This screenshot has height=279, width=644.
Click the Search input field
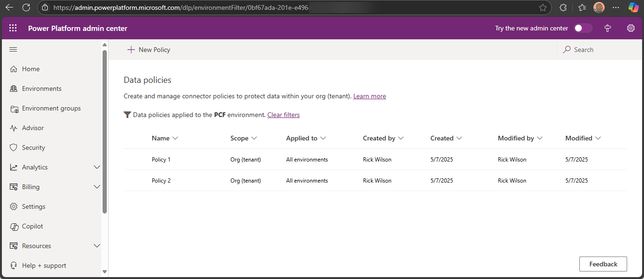600,50
